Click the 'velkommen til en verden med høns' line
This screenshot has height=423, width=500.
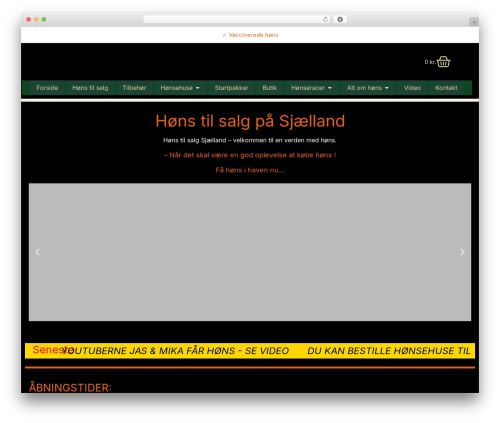click(250, 140)
